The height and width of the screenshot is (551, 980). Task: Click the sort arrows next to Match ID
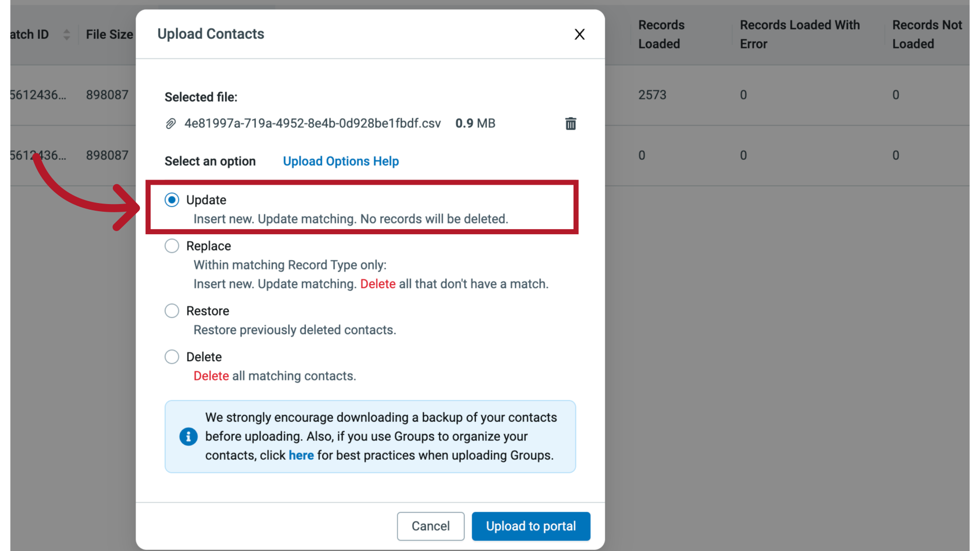66,35
